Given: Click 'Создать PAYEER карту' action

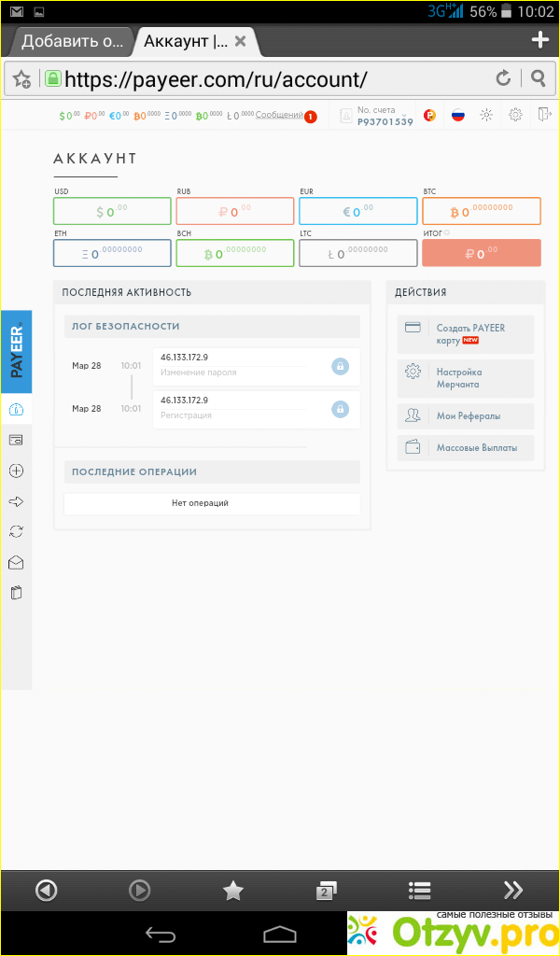Looking at the screenshot, I should tap(466, 334).
